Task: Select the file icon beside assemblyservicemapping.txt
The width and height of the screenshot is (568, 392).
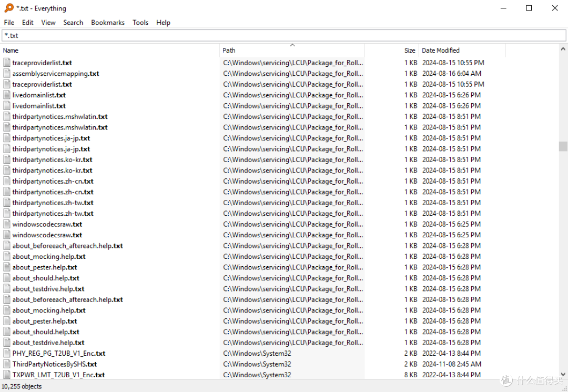Action: (x=6, y=73)
